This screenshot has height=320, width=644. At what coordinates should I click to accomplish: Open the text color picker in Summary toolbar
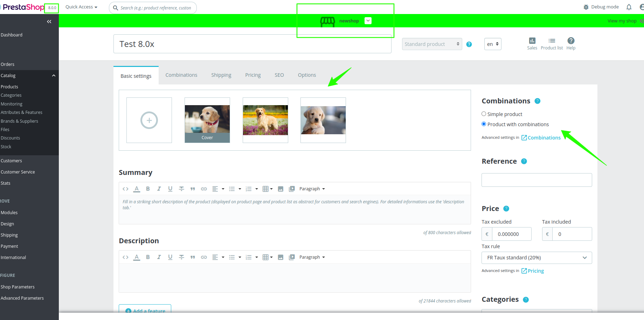point(137,189)
